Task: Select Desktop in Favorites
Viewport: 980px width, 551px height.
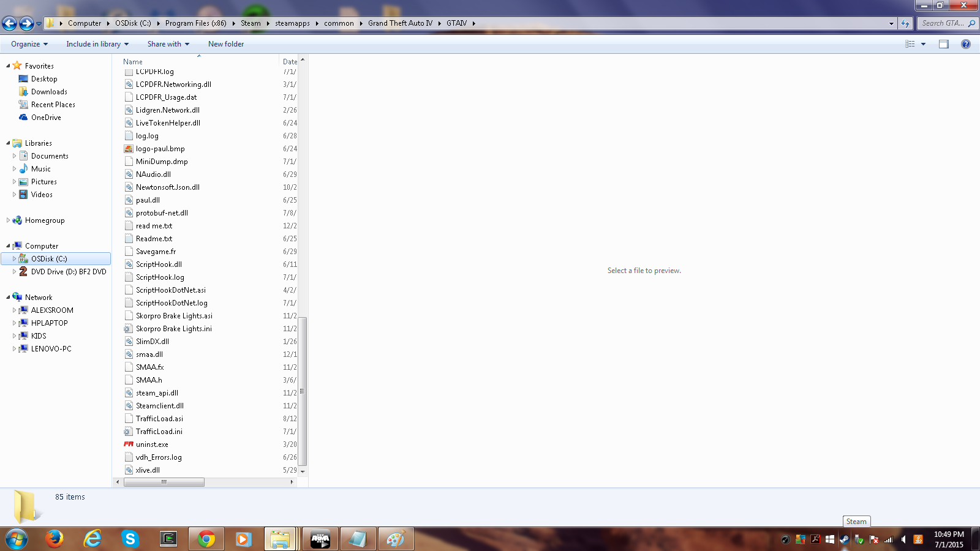Action: (x=44, y=79)
